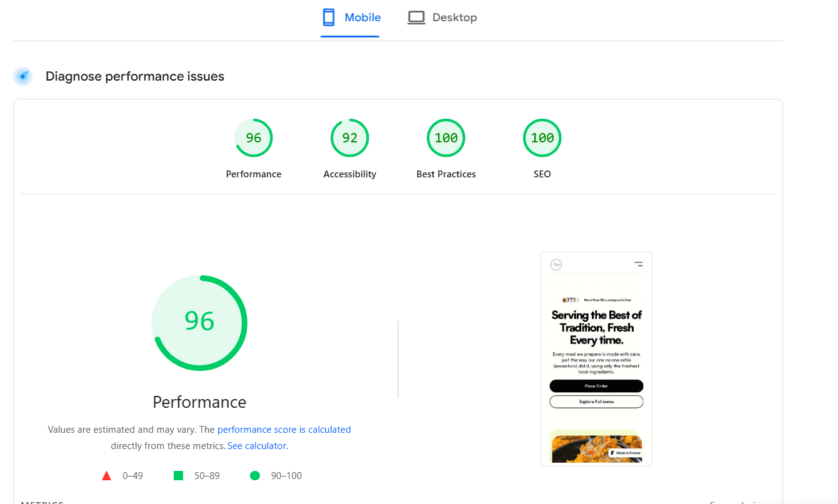
Task: Select the phone icon on the Mobile tab
Action: click(327, 17)
